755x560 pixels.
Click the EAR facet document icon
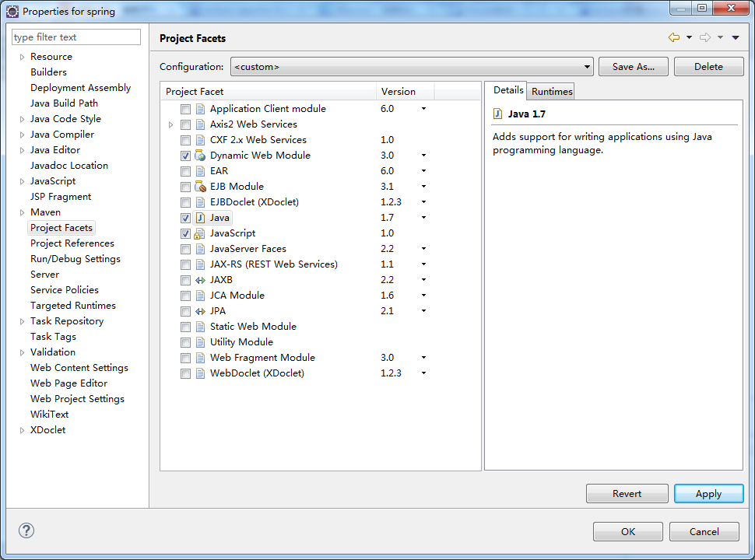pyautogui.click(x=200, y=171)
